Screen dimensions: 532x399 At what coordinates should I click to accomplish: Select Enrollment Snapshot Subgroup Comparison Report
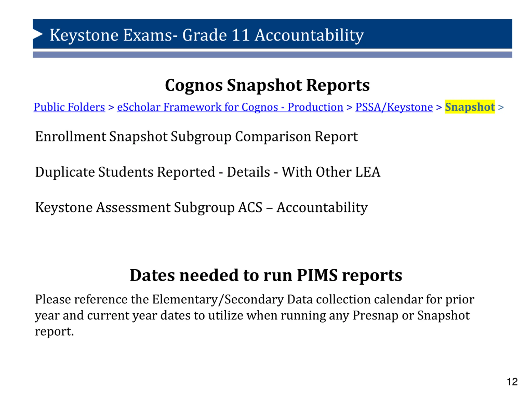click(196, 137)
